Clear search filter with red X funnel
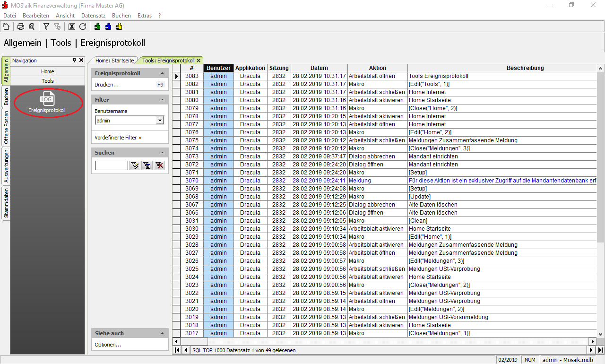 pos(159,165)
